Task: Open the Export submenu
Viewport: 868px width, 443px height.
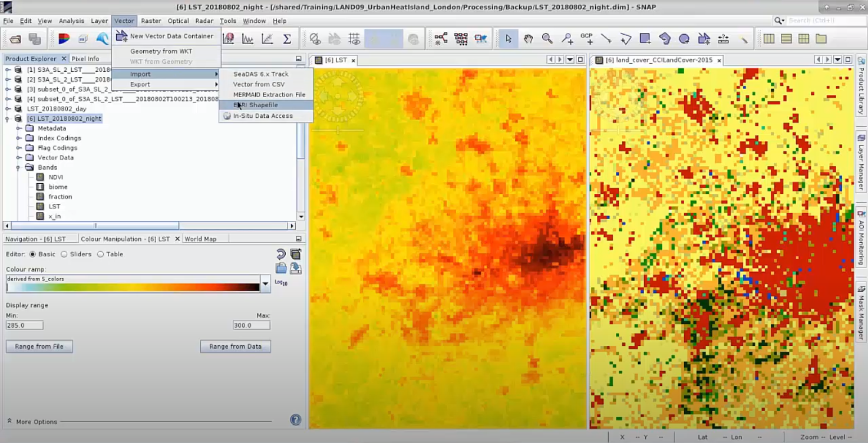Action: (x=166, y=84)
